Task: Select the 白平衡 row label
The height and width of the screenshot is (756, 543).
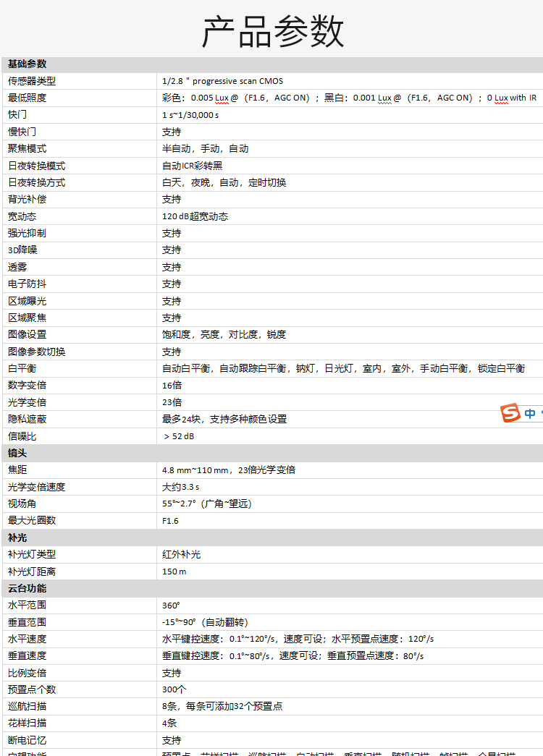Action: 22,368
